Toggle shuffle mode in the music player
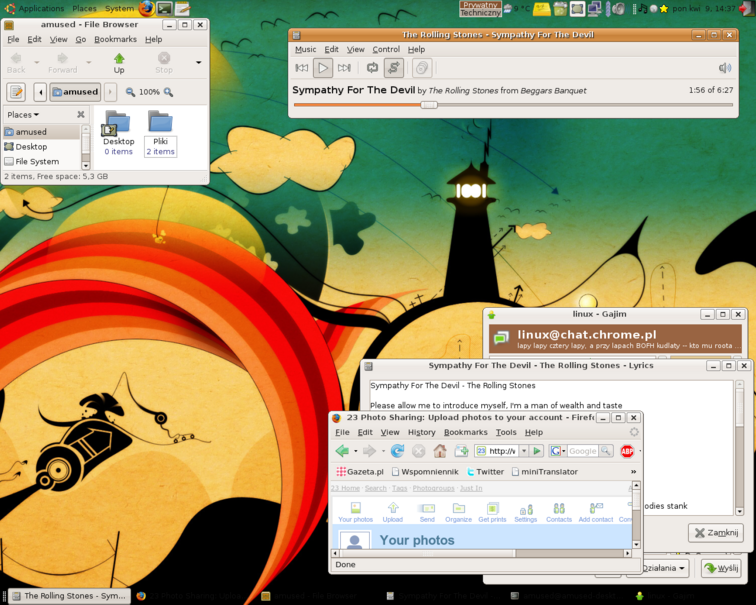 pyautogui.click(x=394, y=68)
